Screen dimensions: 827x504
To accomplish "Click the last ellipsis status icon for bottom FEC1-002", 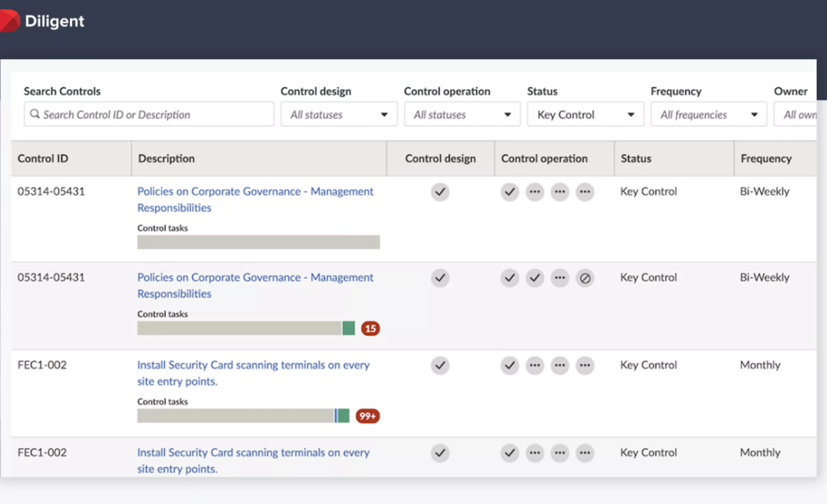I will 585,452.
